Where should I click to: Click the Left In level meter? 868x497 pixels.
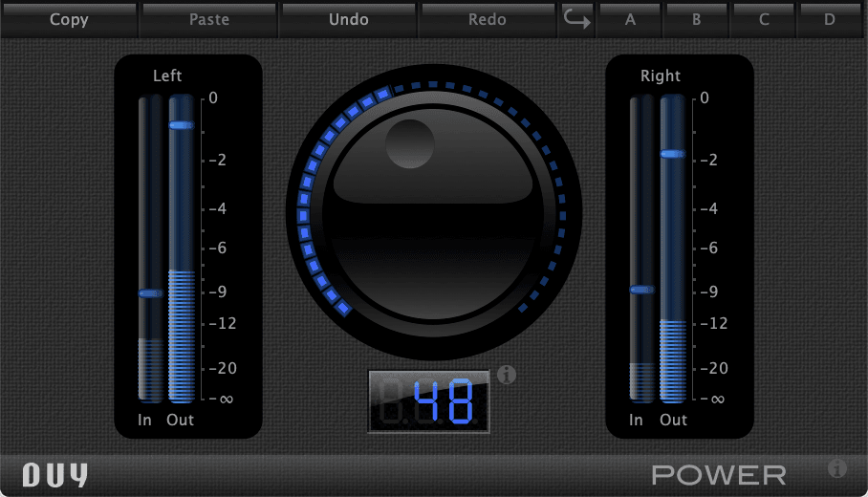[150, 248]
